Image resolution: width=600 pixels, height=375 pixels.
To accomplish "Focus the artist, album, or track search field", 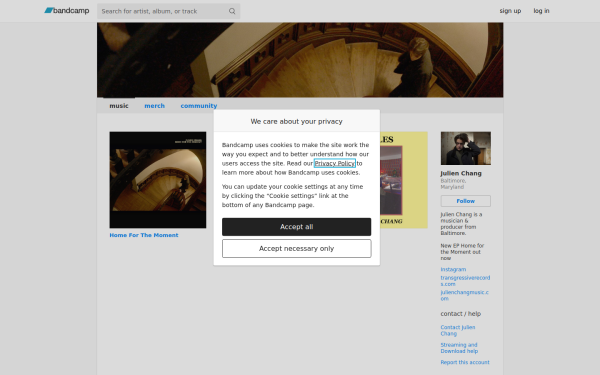I will (x=168, y=11).
